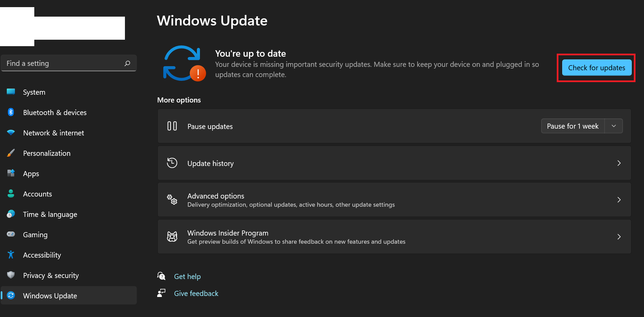The image size is (644, 317).
Task: Open the System settings page
Action: [x=69, y=92]
